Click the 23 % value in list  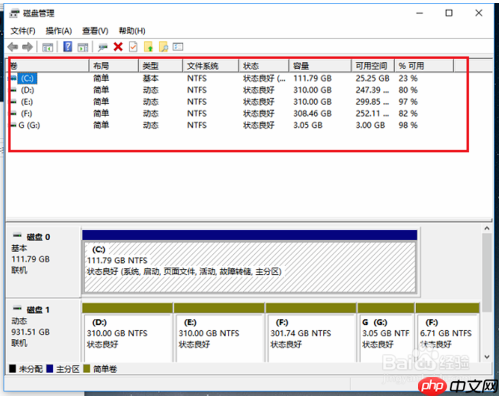pyautogui.click(x=408, y=78)
